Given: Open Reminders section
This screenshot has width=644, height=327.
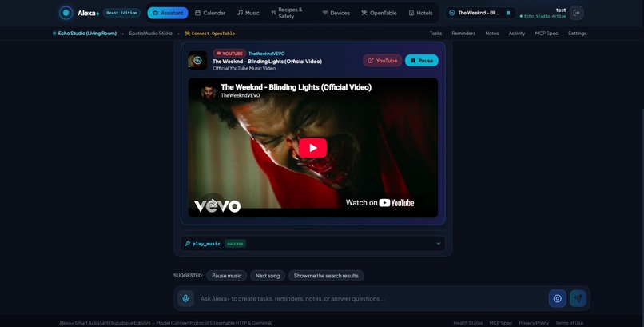Looking at the screenshot, I should click(463, 34).
